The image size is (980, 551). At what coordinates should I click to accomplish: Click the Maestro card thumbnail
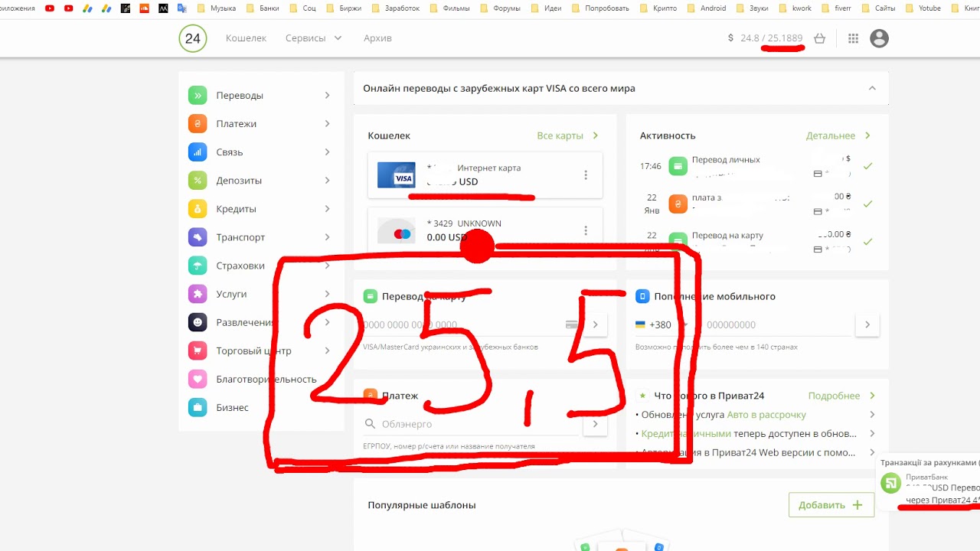coord(397,230)
